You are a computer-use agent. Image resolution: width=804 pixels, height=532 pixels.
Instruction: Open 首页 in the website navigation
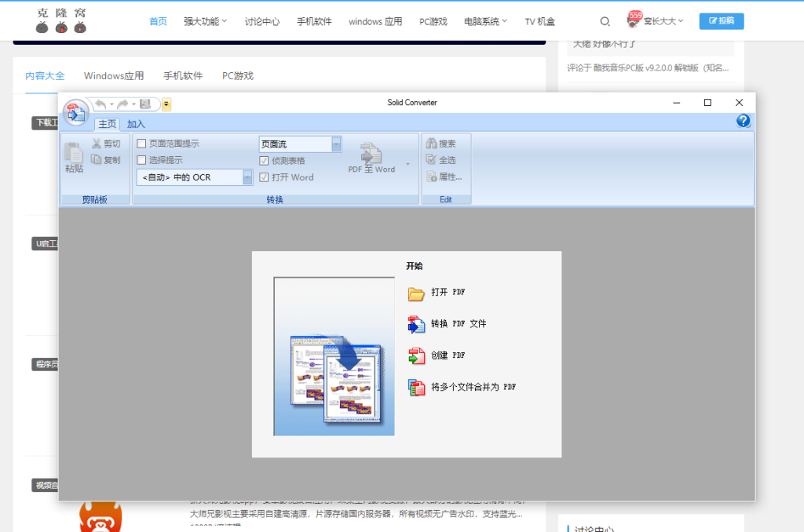click(158, 21)
